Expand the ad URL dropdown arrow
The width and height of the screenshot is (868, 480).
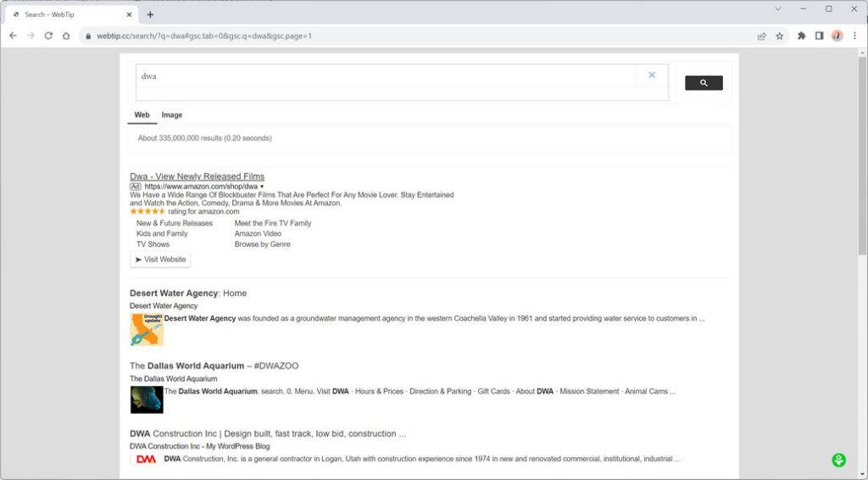coord(262,187)
